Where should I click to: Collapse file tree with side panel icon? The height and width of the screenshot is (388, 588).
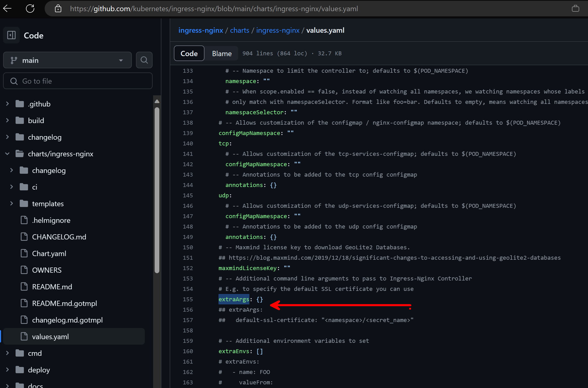11,35
